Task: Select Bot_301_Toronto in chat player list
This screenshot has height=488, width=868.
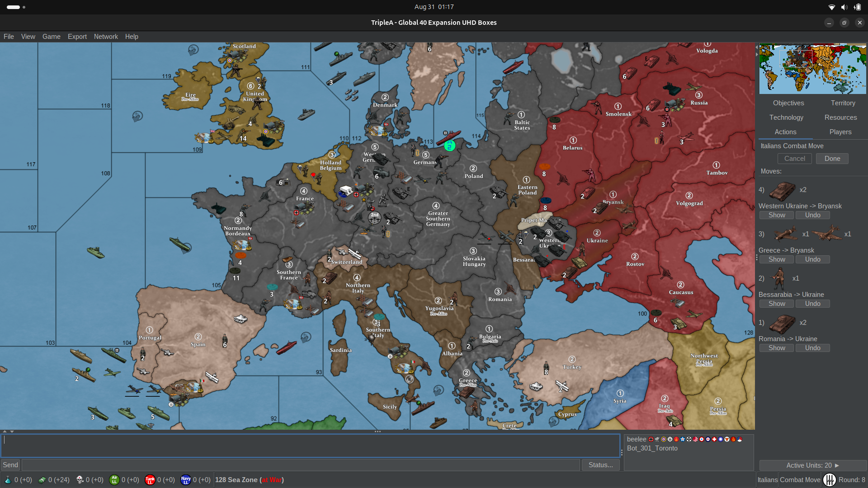Action: [x=652, y=448]
